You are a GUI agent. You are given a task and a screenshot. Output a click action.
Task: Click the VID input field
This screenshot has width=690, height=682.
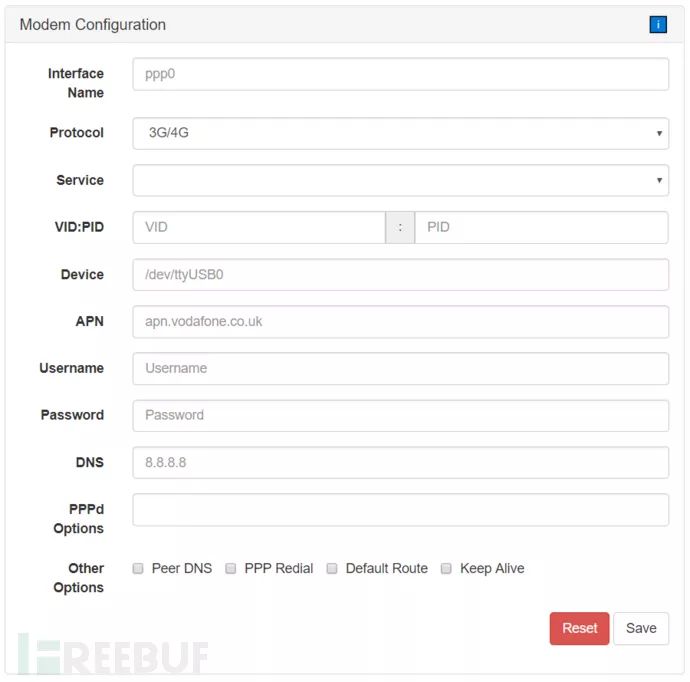[x=258, y=228]
